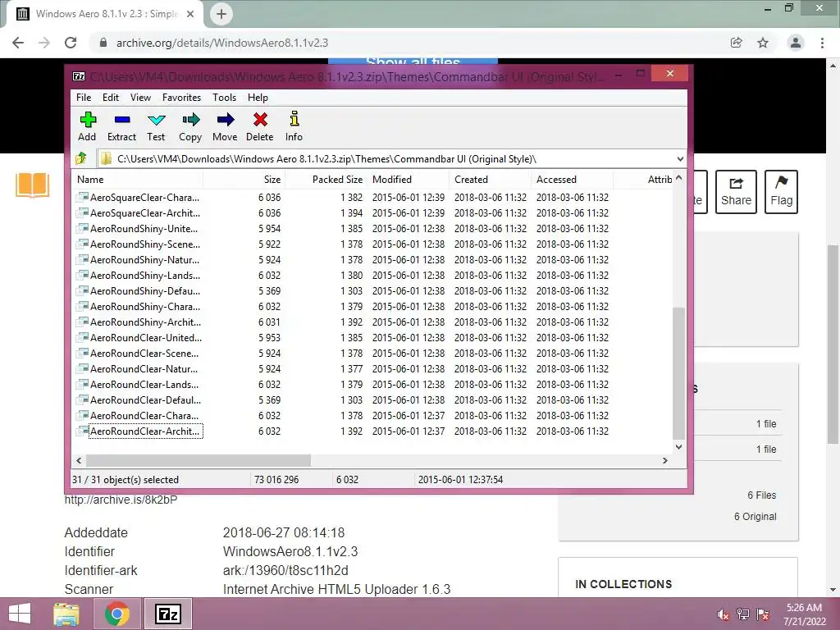
Task: Select the AeroRoundClear-Archit... file
Action: tap(146, 431)
